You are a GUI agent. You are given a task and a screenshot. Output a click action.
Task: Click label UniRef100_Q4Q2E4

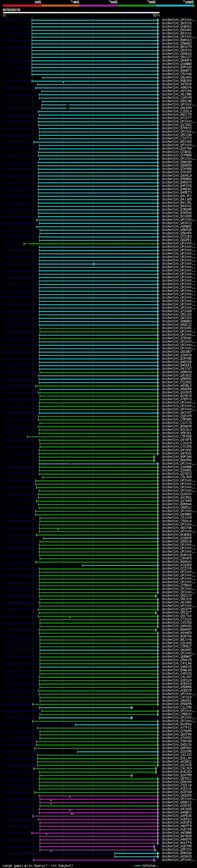(x=177, y=796)
